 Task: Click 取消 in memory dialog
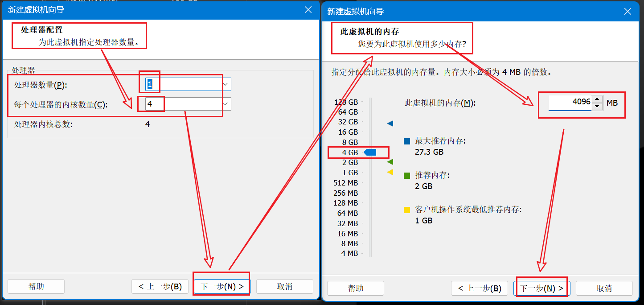604,288
